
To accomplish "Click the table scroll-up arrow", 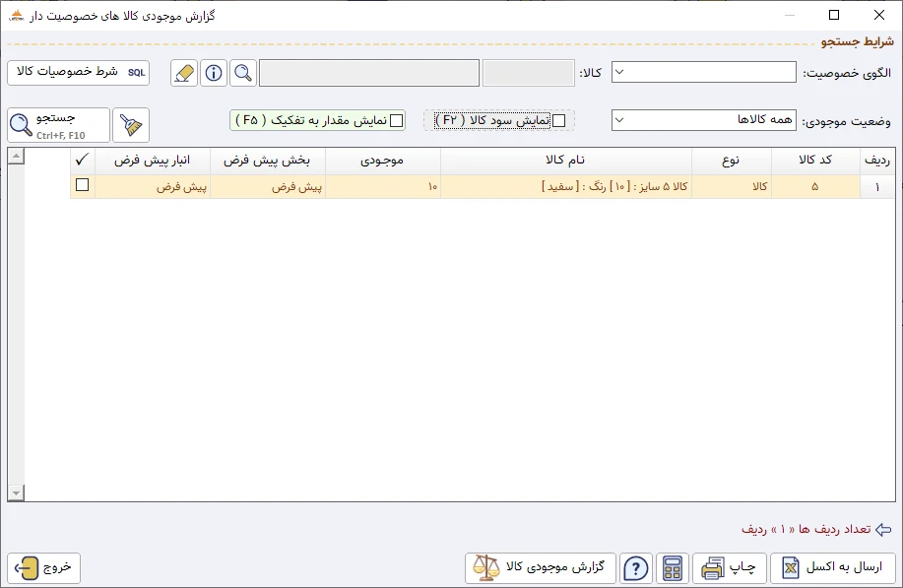I will tap(16, 156).
